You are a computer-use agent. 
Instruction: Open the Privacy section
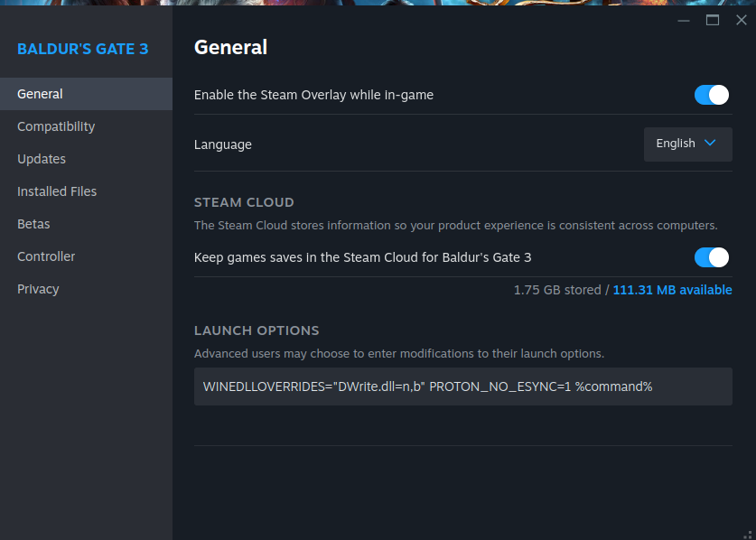(87, 289)
